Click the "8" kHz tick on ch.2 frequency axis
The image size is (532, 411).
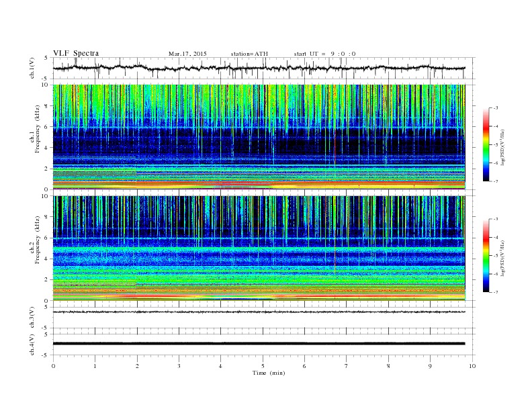pos(46,217)
